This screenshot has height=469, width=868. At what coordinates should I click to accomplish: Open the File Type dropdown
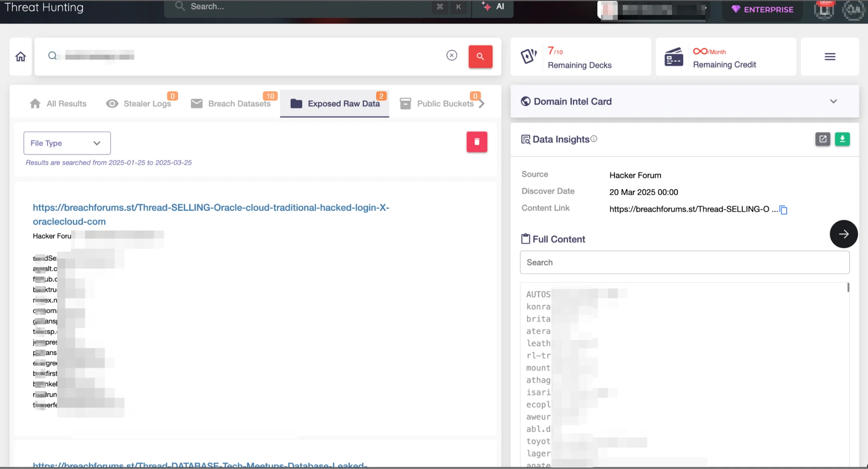point(67,143)
